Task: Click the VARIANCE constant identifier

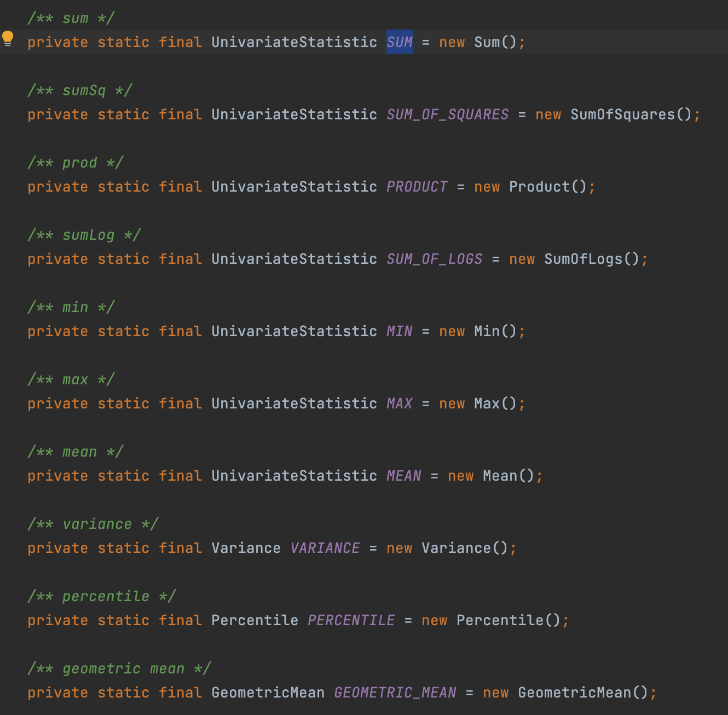Action: [x=325, y=548]
